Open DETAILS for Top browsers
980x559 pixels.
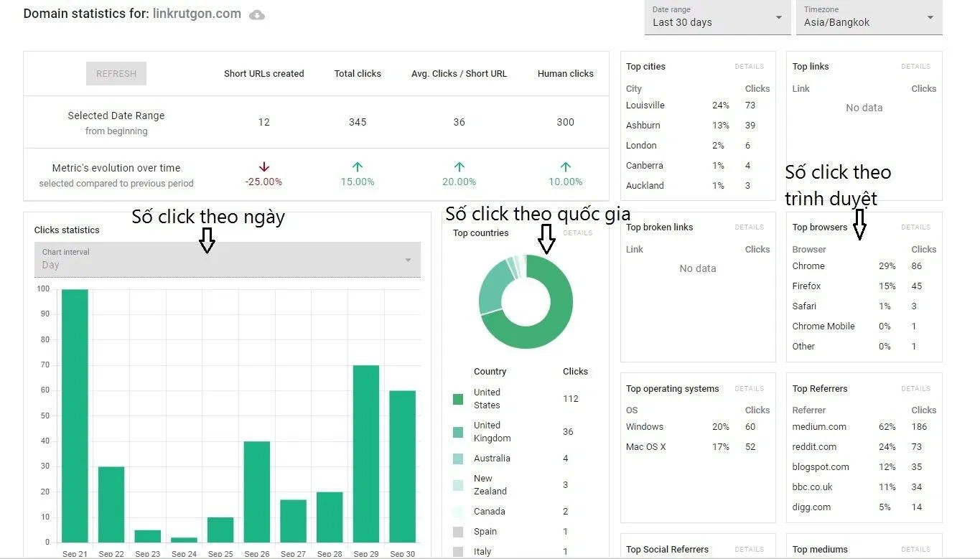pyautogui.click(x=915, y=227)
